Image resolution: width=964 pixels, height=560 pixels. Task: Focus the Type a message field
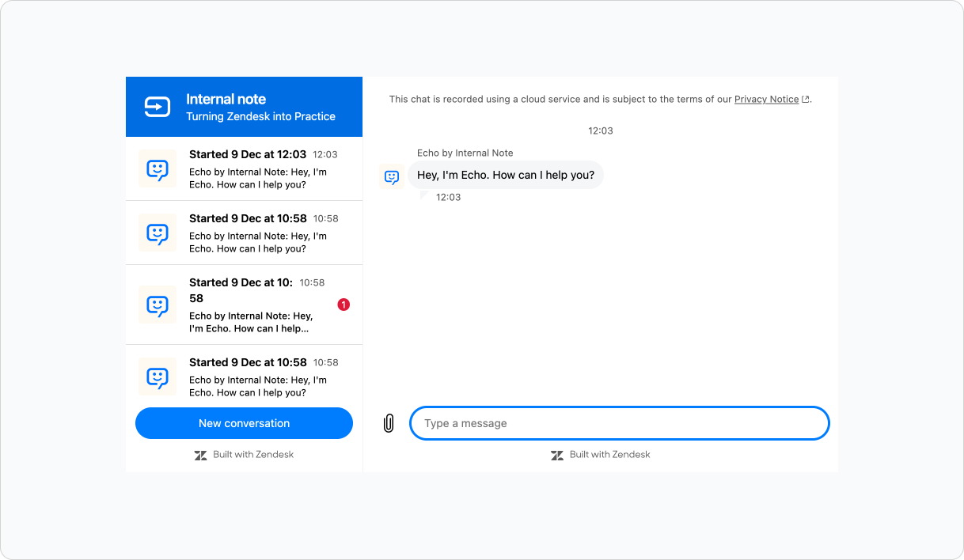pyautogui.click(x=619, y=423)
